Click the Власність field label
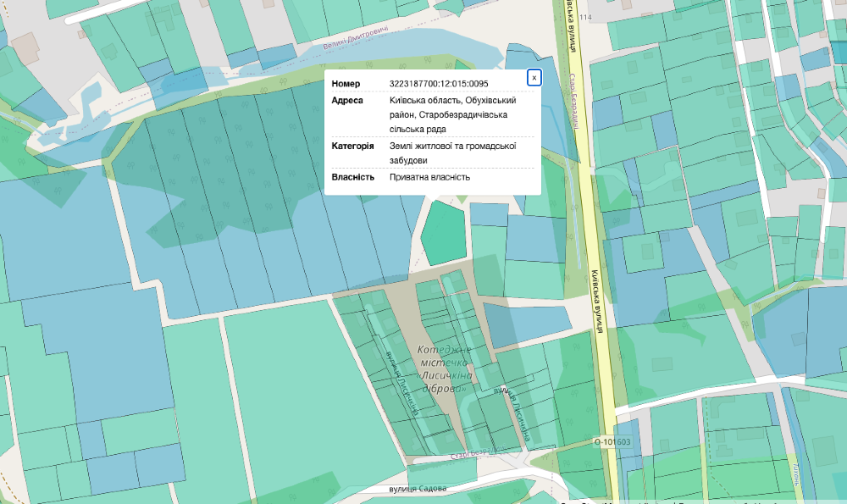The width and height of the screenshot is (847, 504). (352, 177)
